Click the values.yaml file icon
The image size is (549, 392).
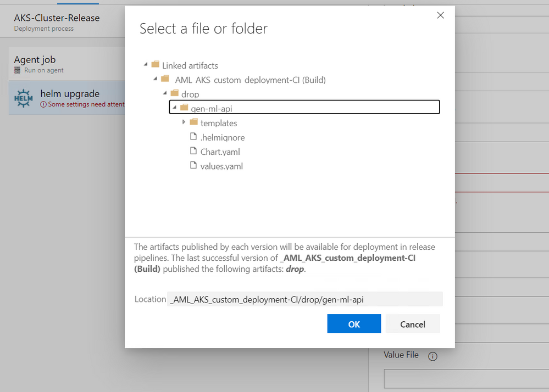(x=193, y=165)
